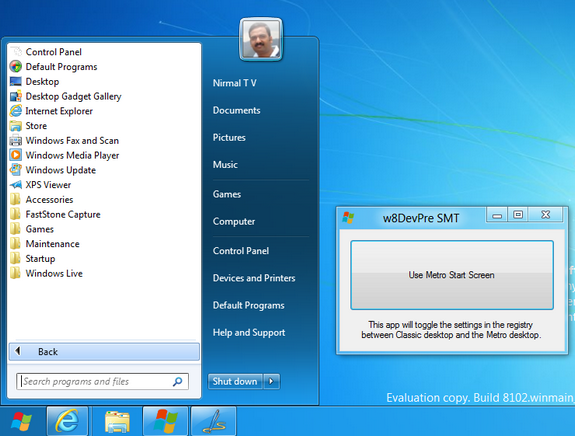Expand the FastStone Capture folder

point(63,214)
